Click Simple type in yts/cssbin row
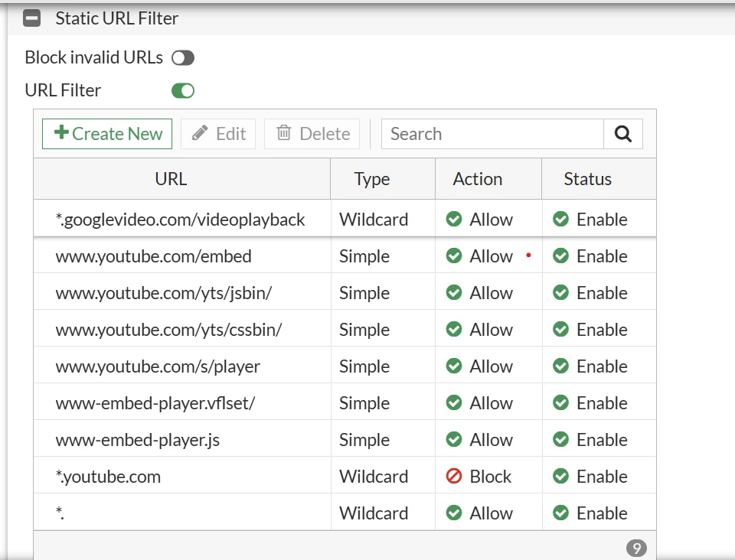735x560 pixels. click(364, 330)
